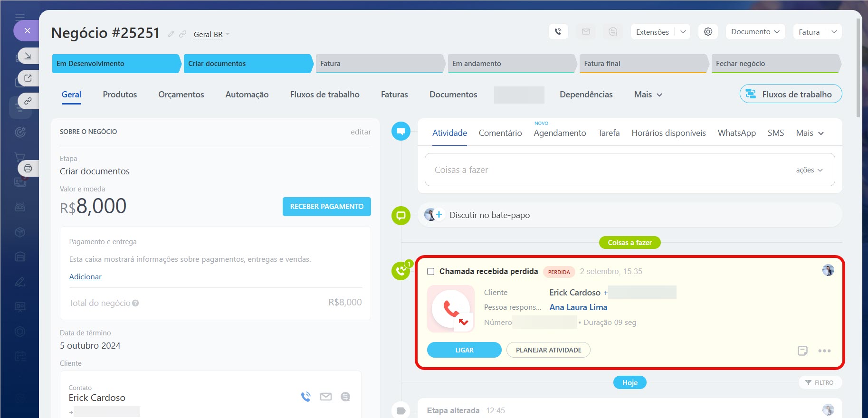The width and height of the screenshot is (868, 418).
Task: Click the three dots on missed call card
Action: (x=824, y=351)
